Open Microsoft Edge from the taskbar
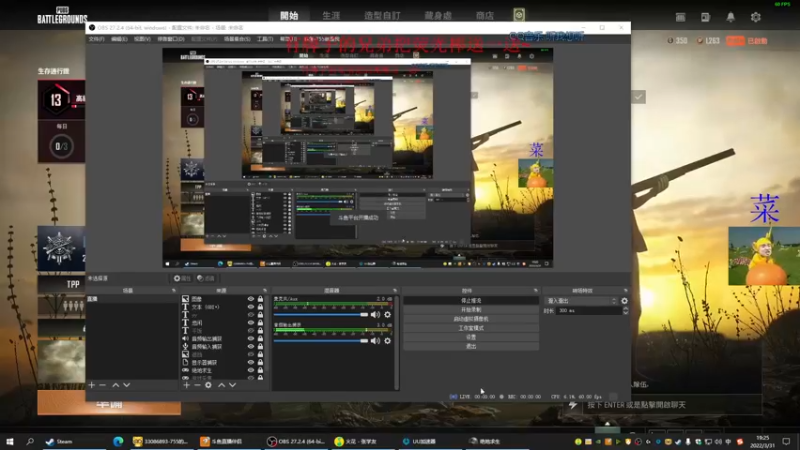The height and width of the screenshot is (450, 800). [118, 441]
